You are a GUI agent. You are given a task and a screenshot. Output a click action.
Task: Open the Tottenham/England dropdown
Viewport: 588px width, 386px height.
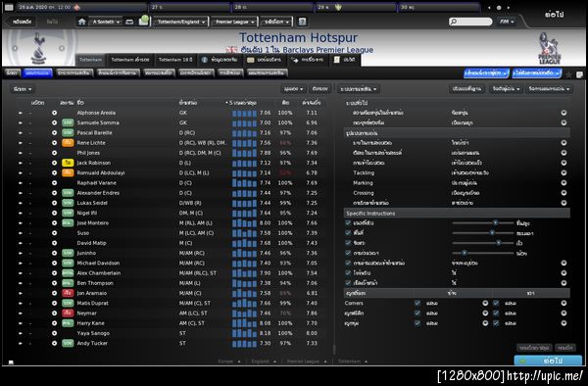(x=180, y=22)
